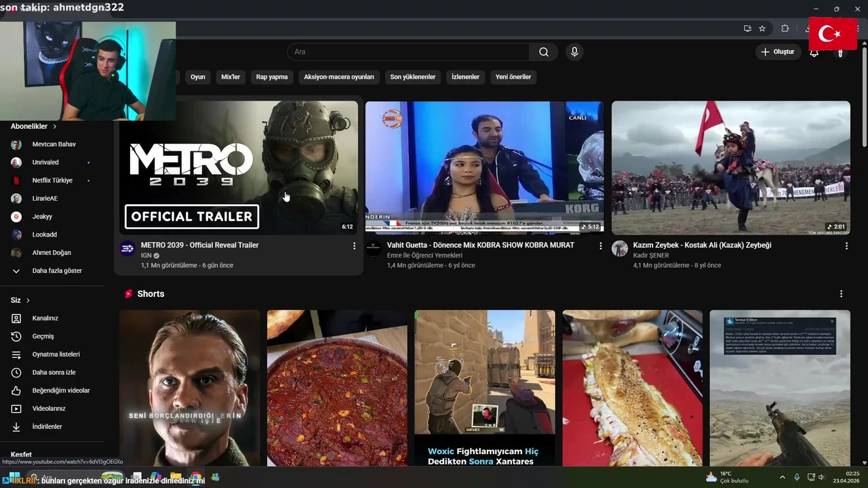Select the Oyun filter chip
The width and height of the screenshot is (868, 488).
tap(198, 77)
